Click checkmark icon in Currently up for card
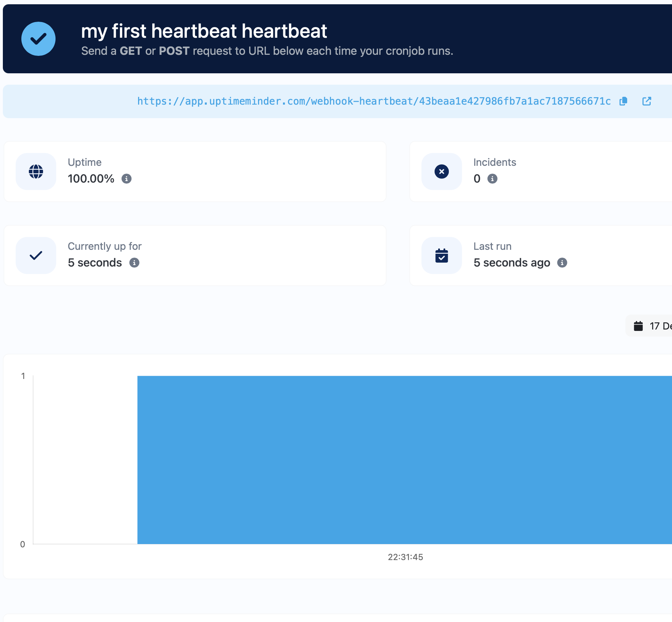 (36, 255)
